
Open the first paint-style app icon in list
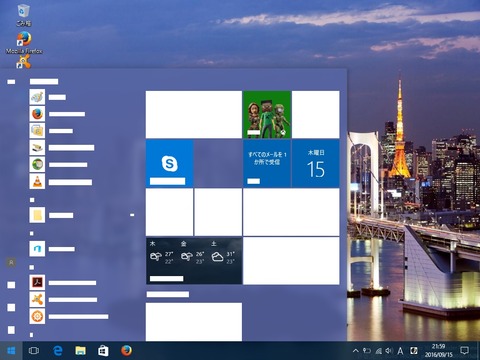[x=37, y=97]
